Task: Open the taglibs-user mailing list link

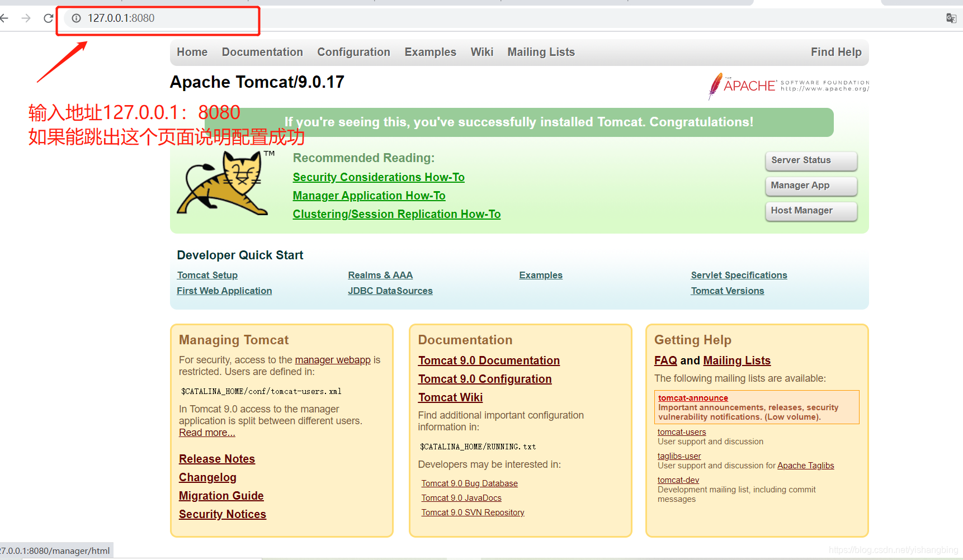Action: 679,456
